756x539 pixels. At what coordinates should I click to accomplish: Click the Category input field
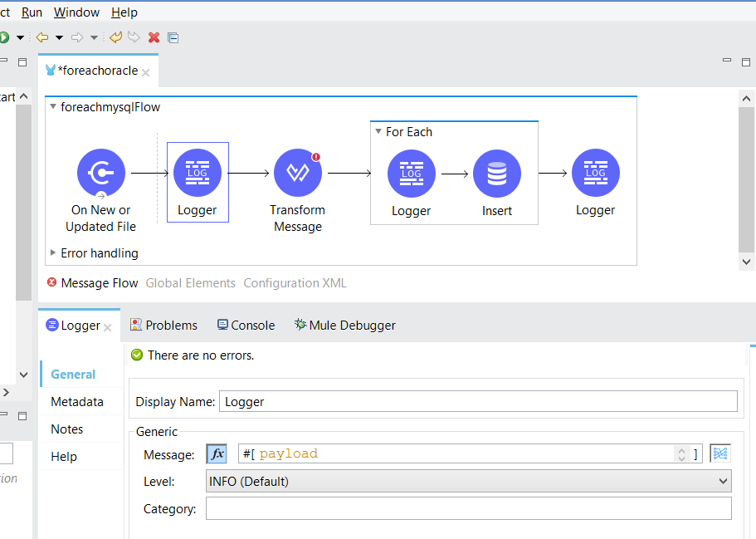468,508
